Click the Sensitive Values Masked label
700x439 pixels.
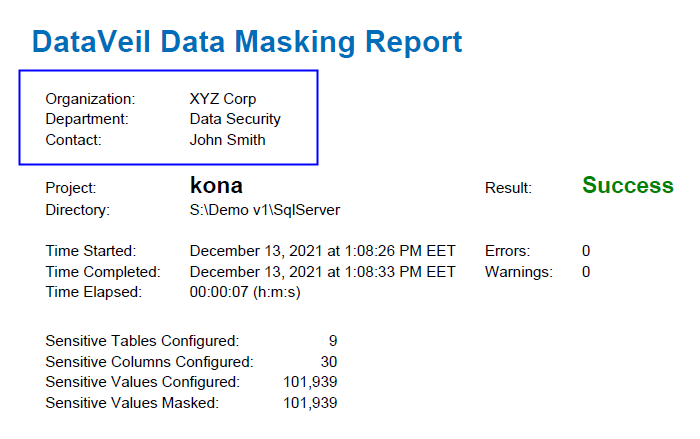pyautogui.click(x=132, y=403)
